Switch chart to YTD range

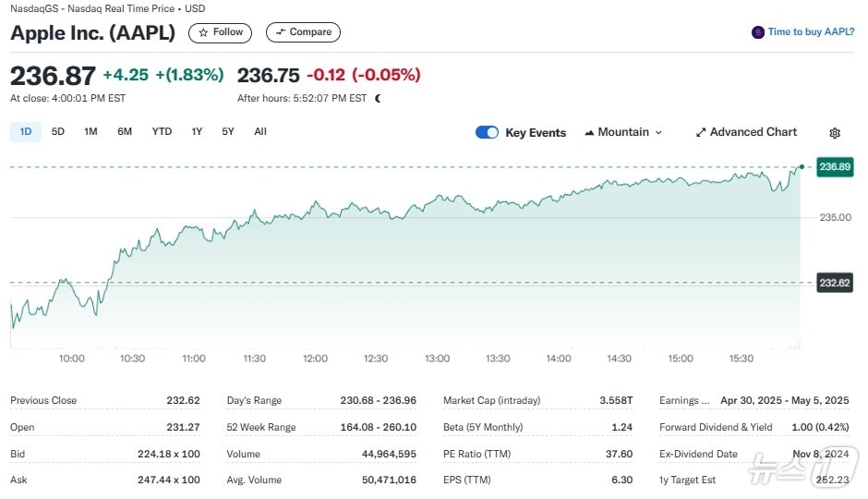(x=162, y=132)
